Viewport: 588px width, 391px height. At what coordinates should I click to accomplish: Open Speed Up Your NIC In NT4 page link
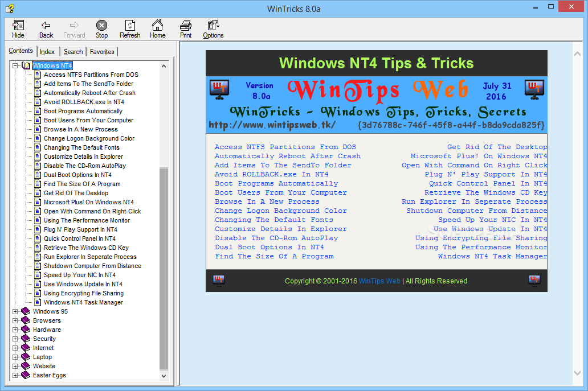(x=493, y=220)
